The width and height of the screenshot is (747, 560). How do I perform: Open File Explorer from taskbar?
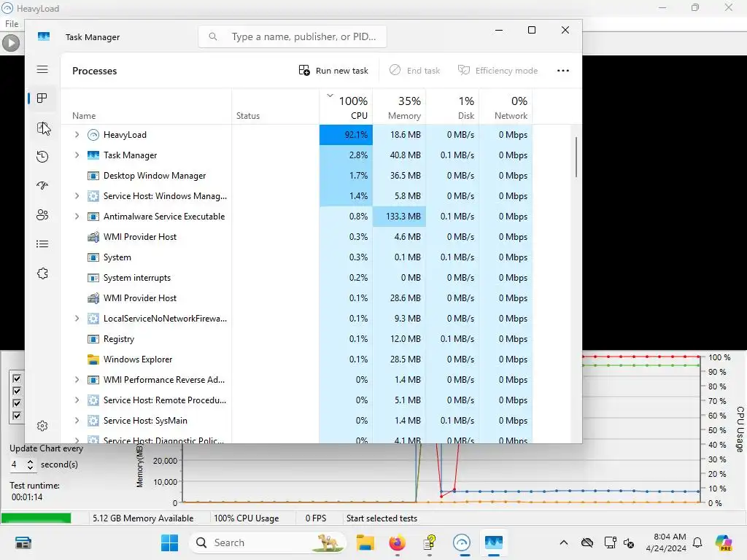[x=365, y=542]
